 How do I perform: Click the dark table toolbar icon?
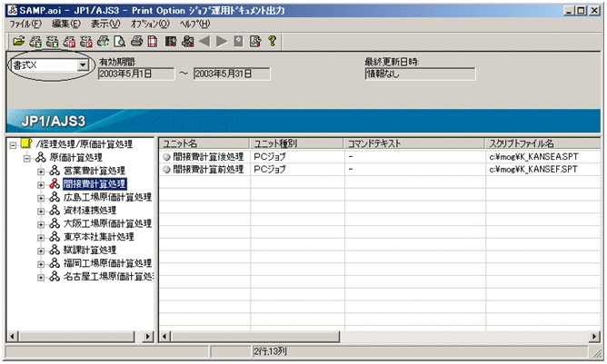point(171,41)
